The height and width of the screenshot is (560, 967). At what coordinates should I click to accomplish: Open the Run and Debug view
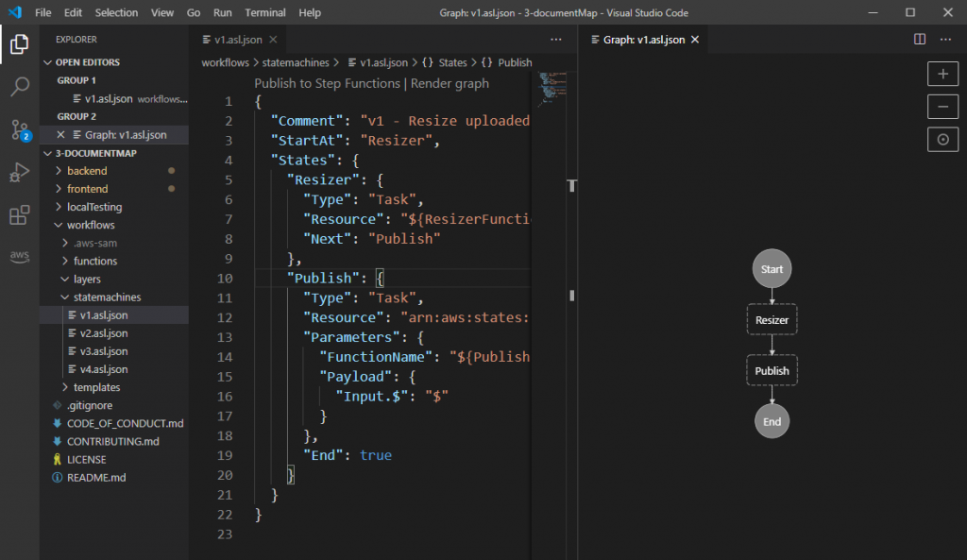point(19,172)
